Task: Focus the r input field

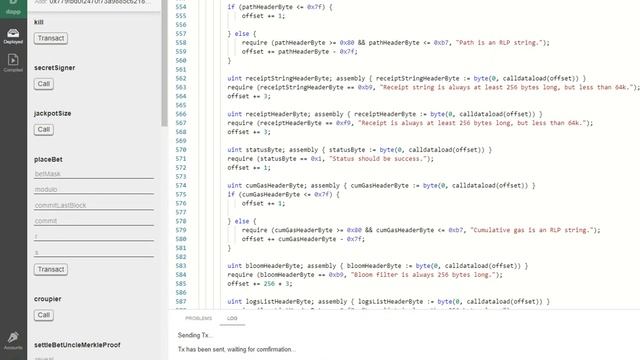Action: (x=94, y=236)
